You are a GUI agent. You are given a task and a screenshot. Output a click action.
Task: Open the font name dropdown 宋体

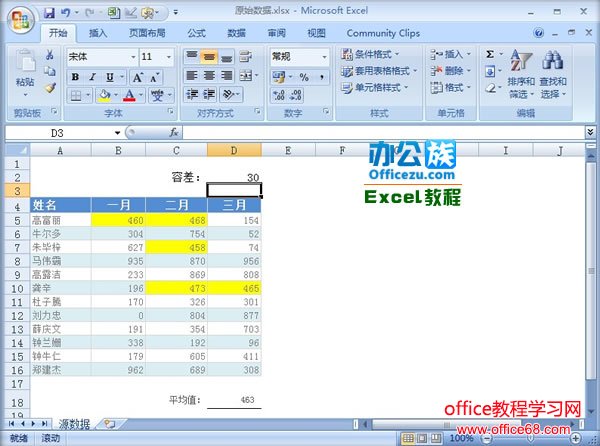(133, 57)
